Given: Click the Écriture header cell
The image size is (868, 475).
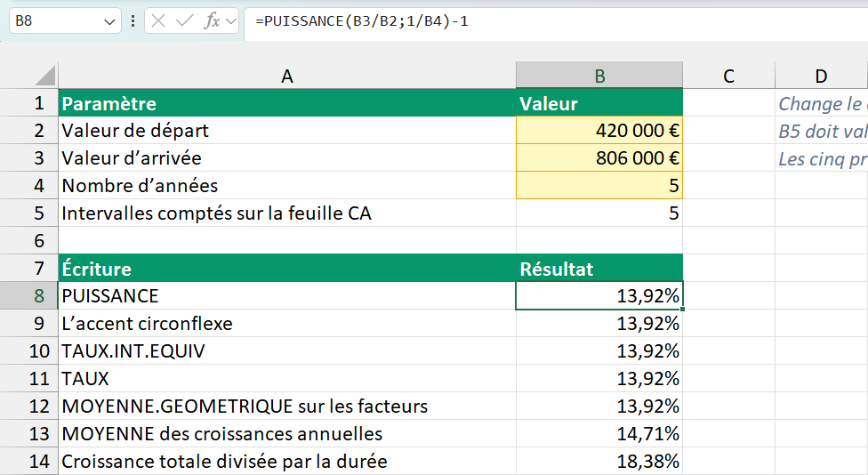Looking at the screenshot, I should 286,268.
